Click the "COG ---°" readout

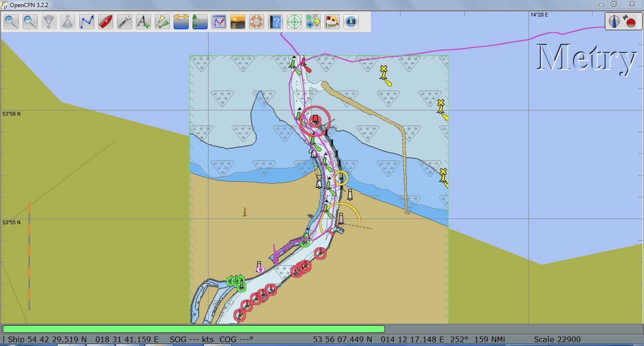(236, 339)
